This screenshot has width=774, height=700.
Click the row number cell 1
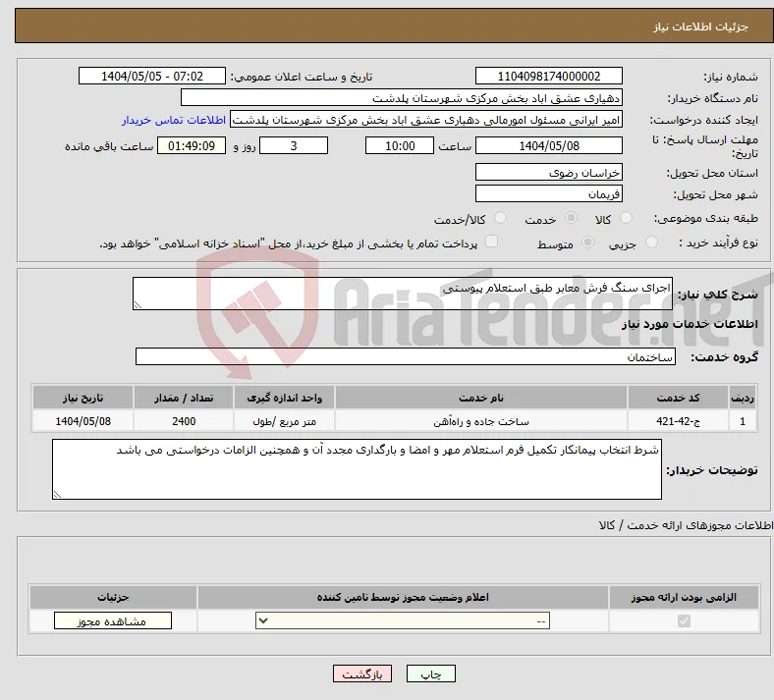(x=743, y=421)
